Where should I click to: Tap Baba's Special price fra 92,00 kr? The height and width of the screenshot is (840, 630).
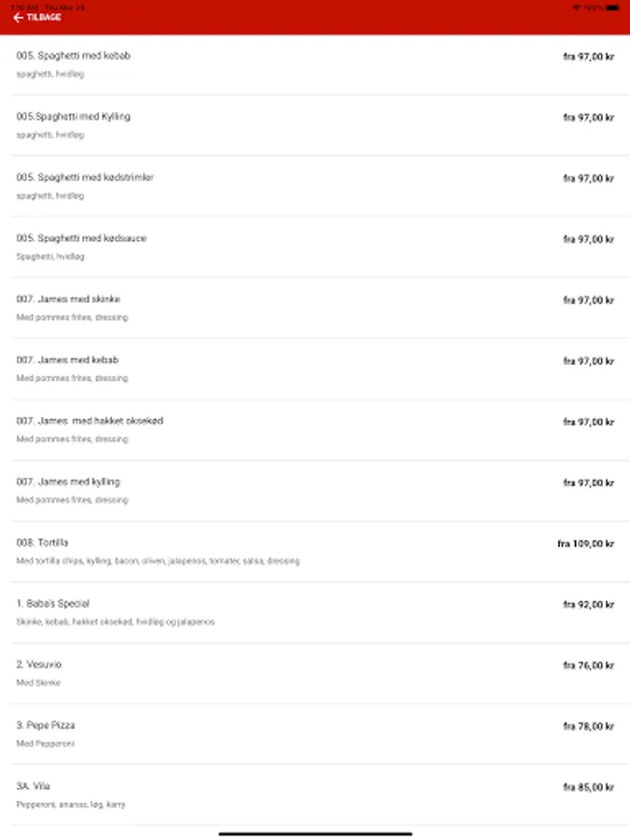[588, 605]
